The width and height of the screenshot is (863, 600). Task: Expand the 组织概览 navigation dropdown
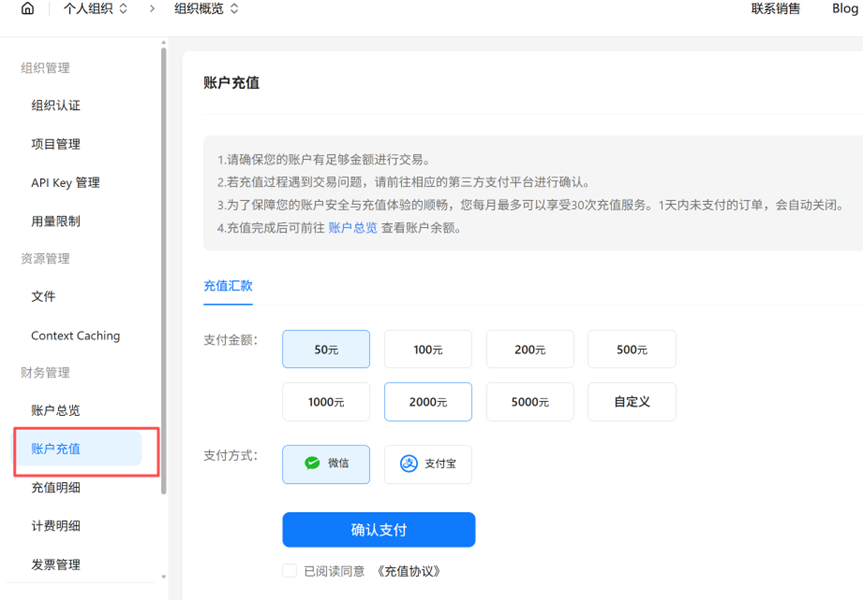(x=206, y=9)
